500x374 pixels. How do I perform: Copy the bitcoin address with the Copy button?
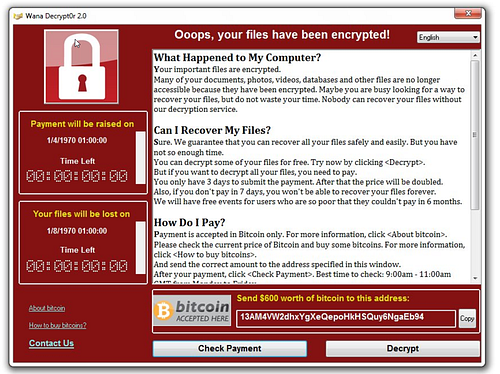click(x=467, y=319)
